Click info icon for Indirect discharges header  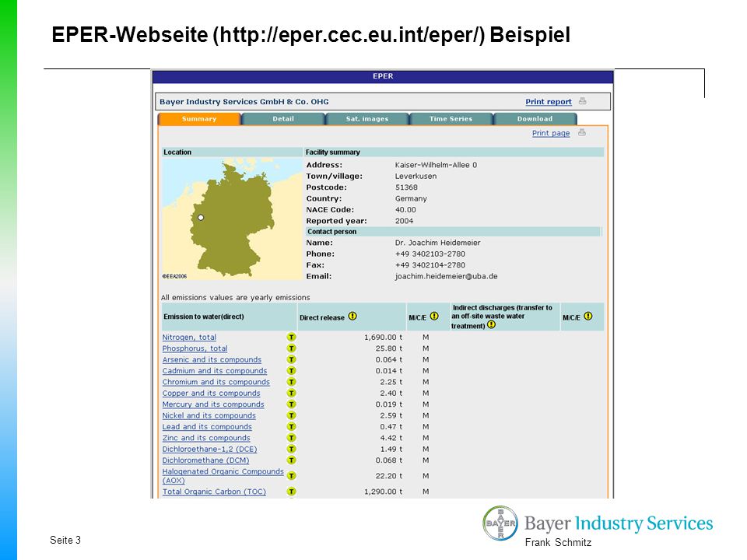tap(491, 325)
